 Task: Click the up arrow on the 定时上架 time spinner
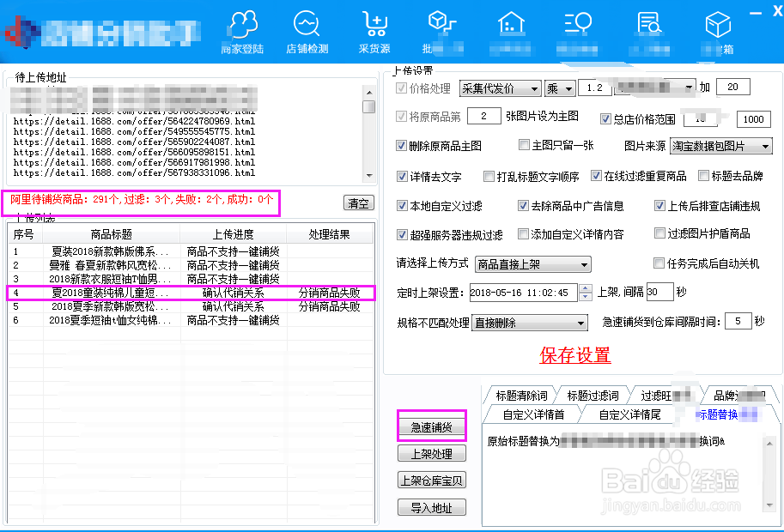(x=585, y=287)
